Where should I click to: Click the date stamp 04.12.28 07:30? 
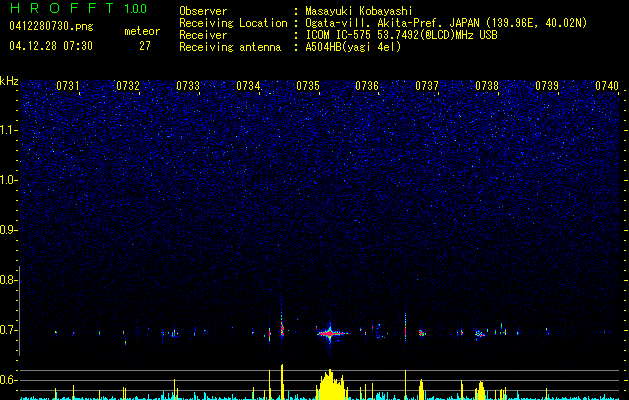[51, 46]
